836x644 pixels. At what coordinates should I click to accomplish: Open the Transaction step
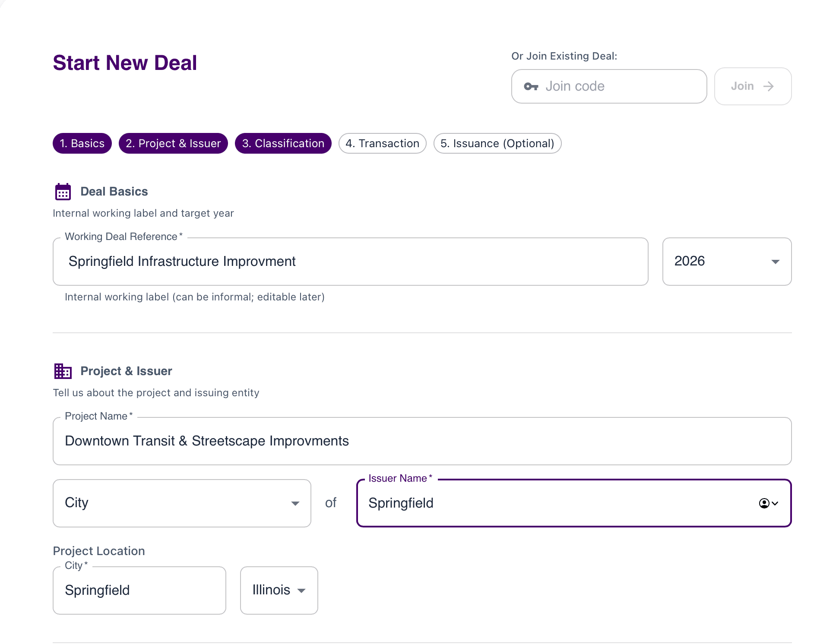coord(382,143)
